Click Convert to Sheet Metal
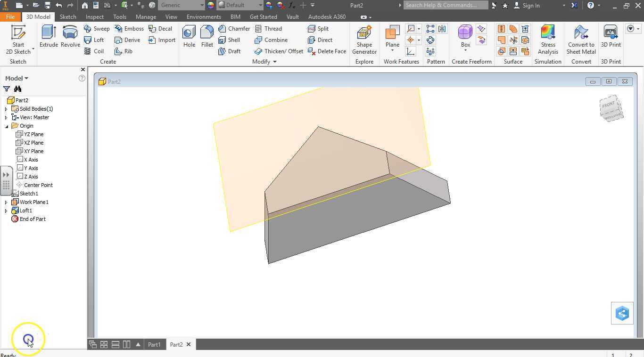Image resolution: width=644 pixels, height=357 pixels. (x=581, y=40)
